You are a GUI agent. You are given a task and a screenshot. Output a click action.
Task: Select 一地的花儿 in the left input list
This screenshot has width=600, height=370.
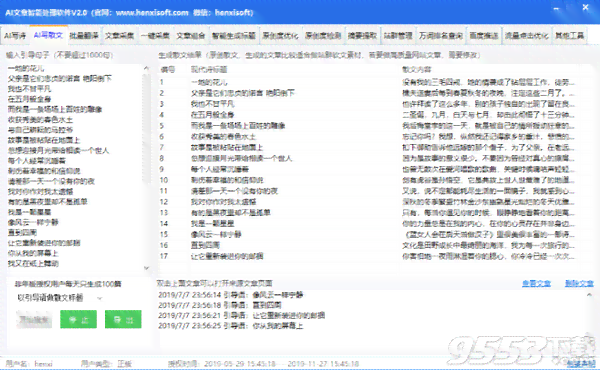(26, 68)
